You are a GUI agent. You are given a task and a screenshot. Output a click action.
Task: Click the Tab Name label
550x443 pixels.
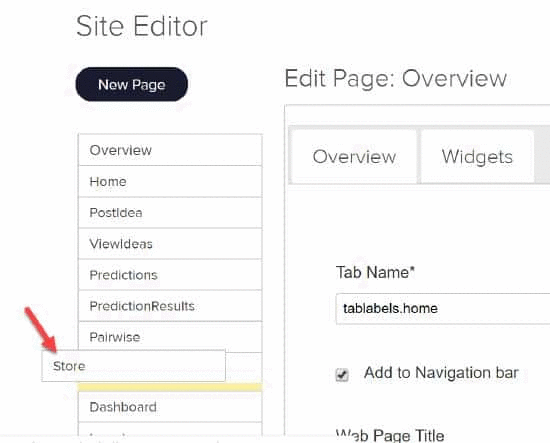375,272
